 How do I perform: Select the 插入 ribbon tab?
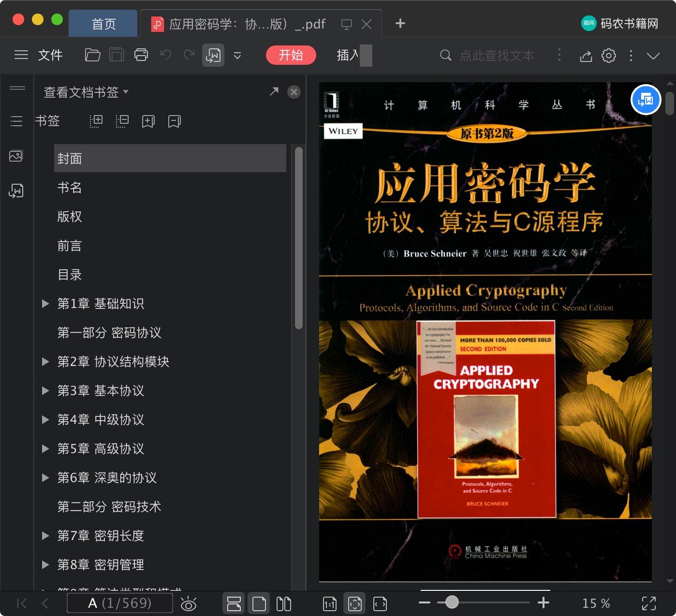tap(348, 55)
